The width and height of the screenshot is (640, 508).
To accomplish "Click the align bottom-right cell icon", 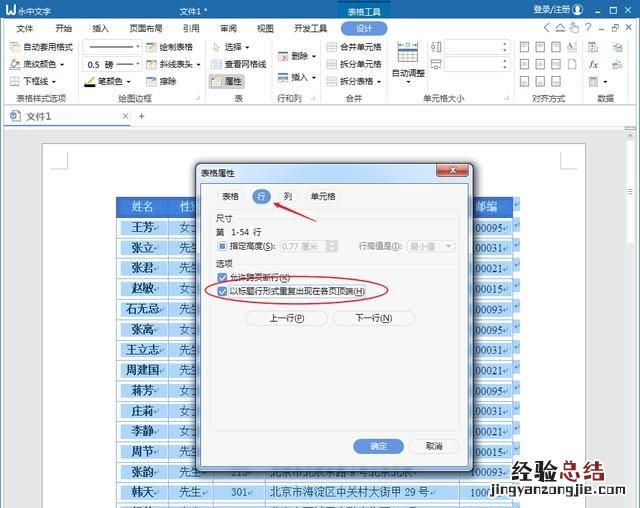I will click(556, 81).
